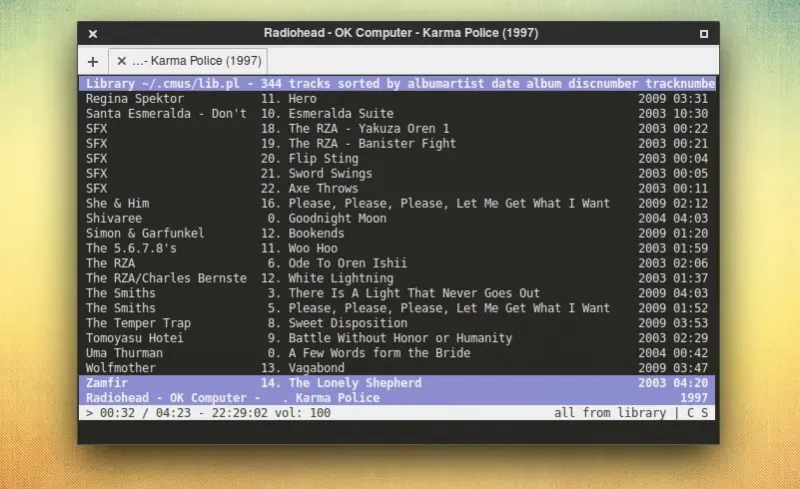Select Simon & Garfunkel Bookends track

(397, 233)
